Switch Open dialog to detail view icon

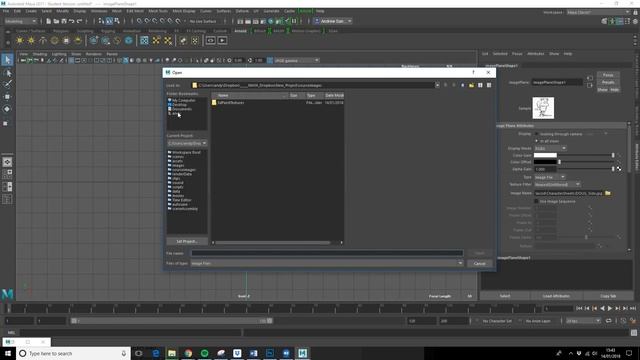click(x=489, y=85)
